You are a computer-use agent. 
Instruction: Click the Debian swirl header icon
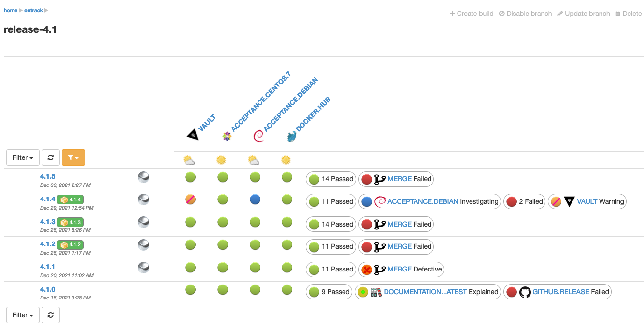tap(258, 136)
